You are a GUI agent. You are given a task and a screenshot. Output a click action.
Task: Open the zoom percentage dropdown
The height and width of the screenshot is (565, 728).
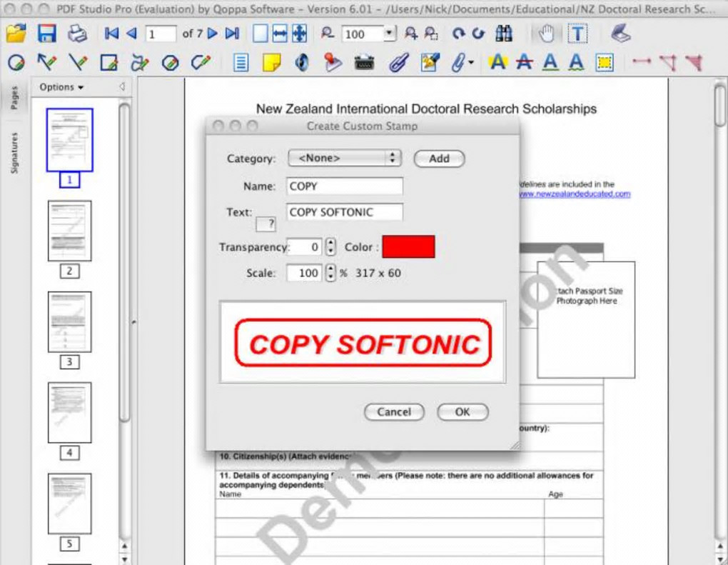pyautogui.click(x=390, y=34)
